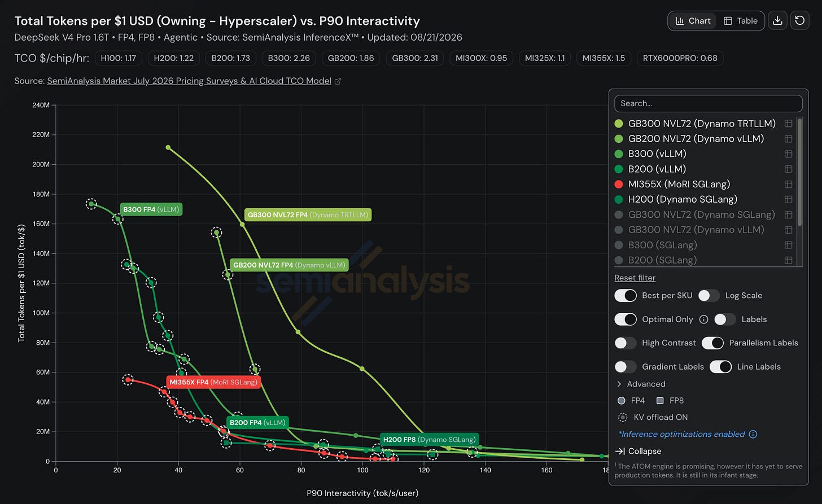
Task: Click the info icon after Inference optimizations enabled
Action: [753, 434]
